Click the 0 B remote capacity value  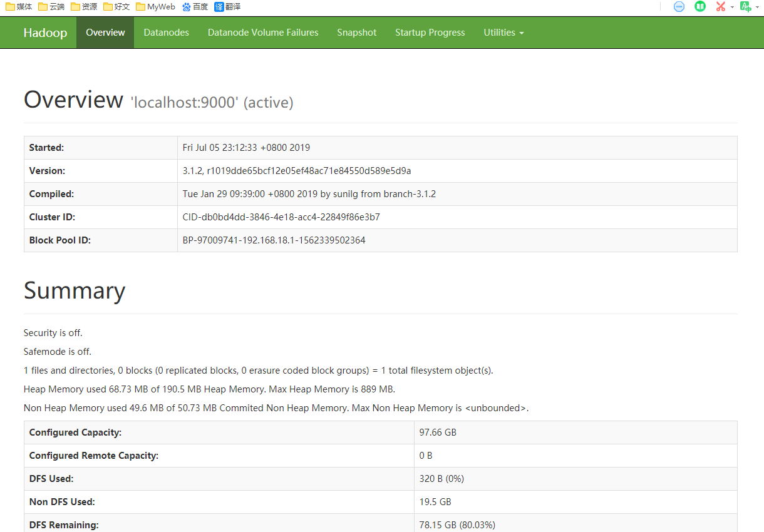pos(426,456)
